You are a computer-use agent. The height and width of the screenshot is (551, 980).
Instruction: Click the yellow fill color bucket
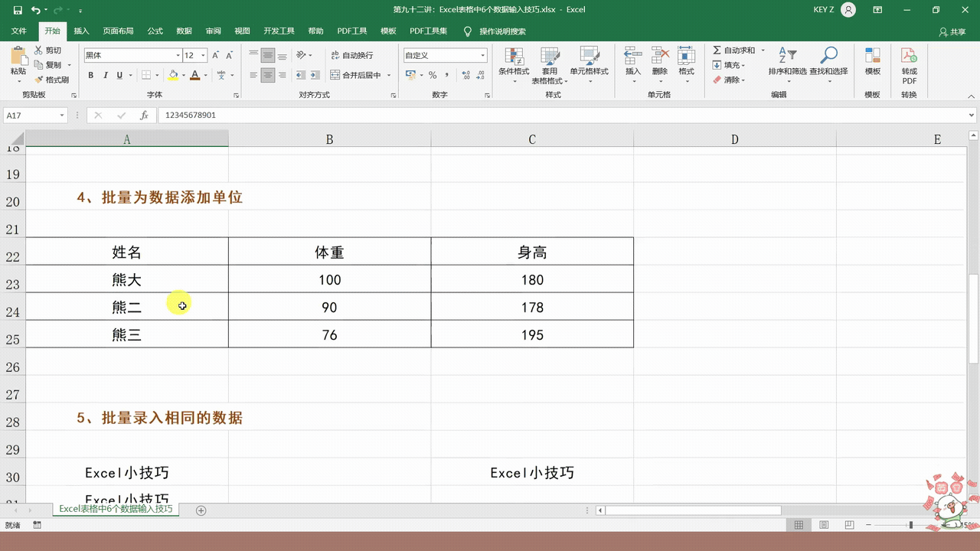tap(173, 75)
